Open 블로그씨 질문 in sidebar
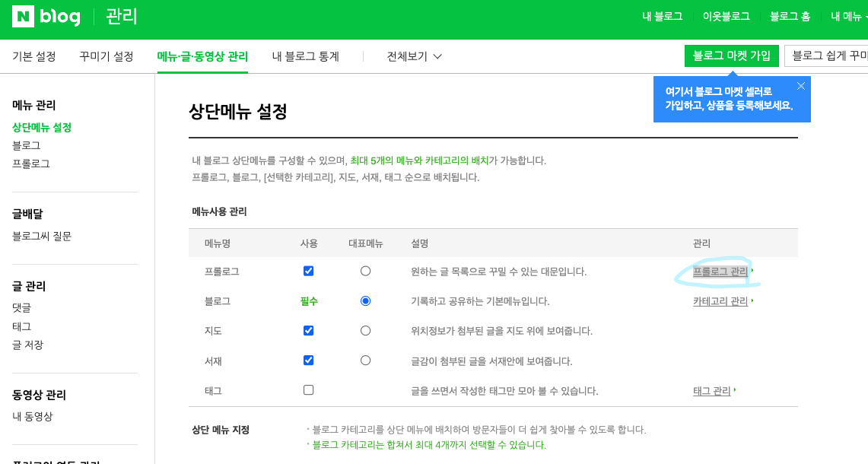The width and height of the screenshot is (868, 464). (42, 237)
